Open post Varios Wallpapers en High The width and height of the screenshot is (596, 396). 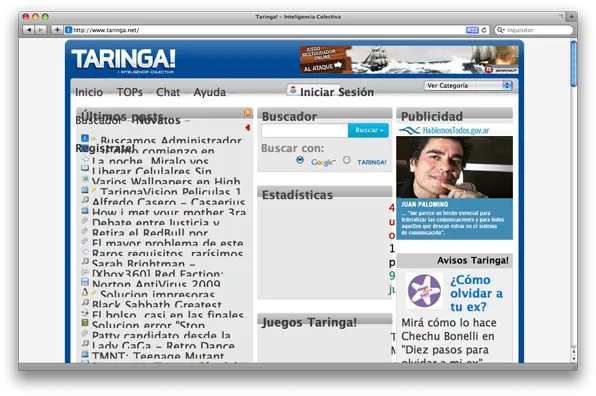[166, 182]
